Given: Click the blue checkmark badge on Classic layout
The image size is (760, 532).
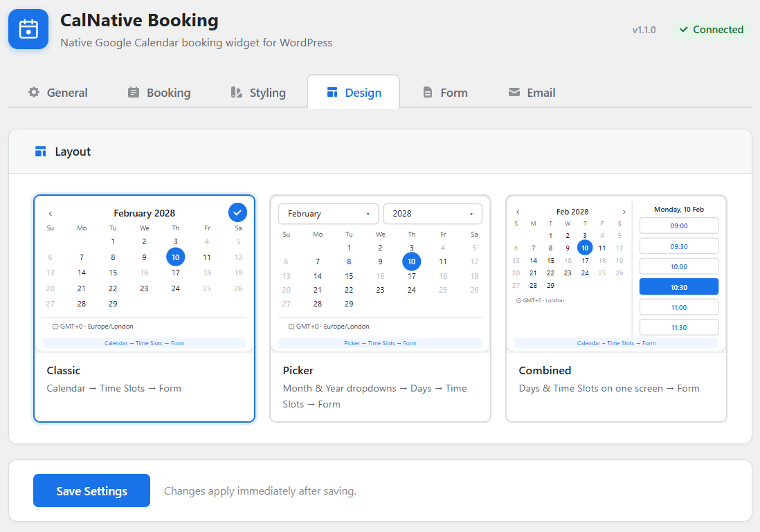Looking at the screenshot, I should coord(237,212).
